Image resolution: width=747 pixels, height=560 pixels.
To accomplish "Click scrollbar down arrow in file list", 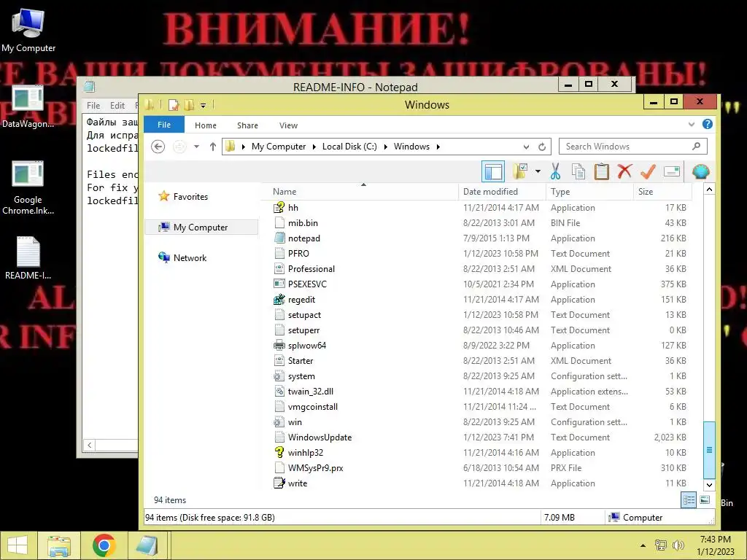I will click(709, 485).
